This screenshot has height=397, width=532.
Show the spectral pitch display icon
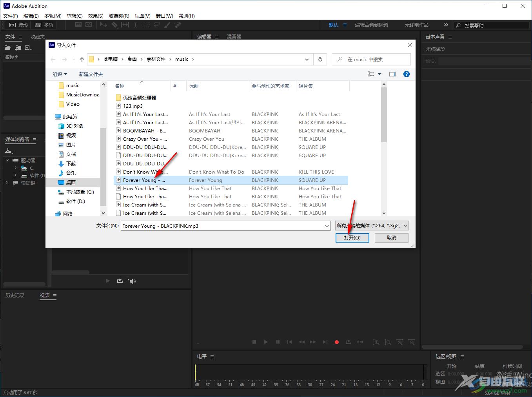tap(89, 25)
